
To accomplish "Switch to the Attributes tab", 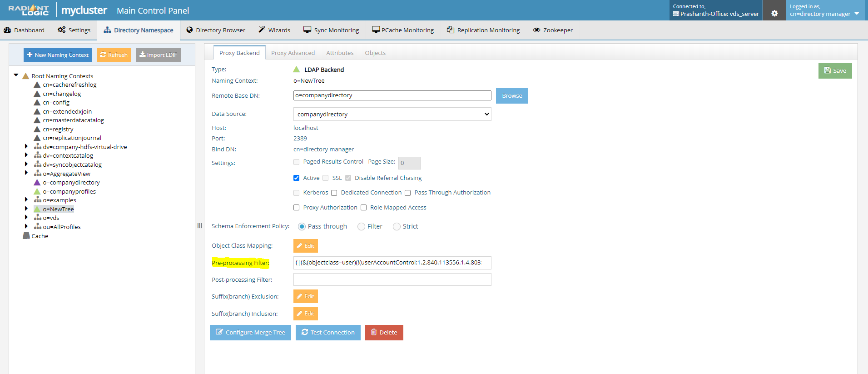I will [x=340, y=53].
